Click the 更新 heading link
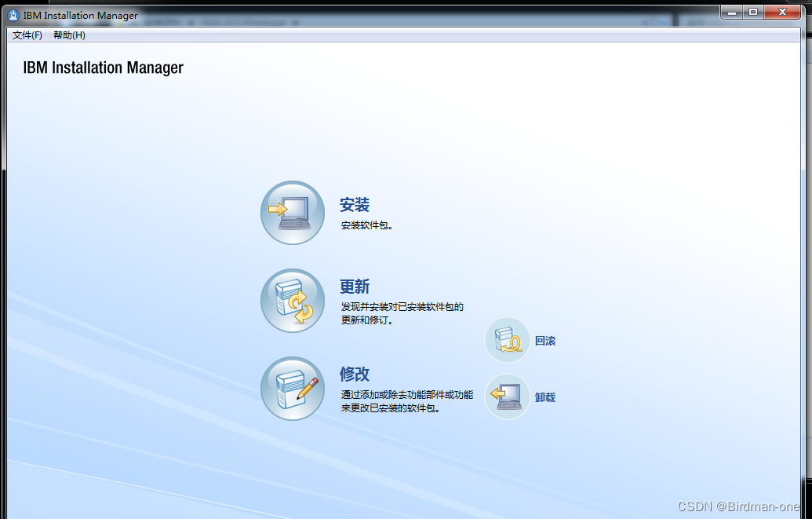This screenshot has height=519, width=812. 355,287
